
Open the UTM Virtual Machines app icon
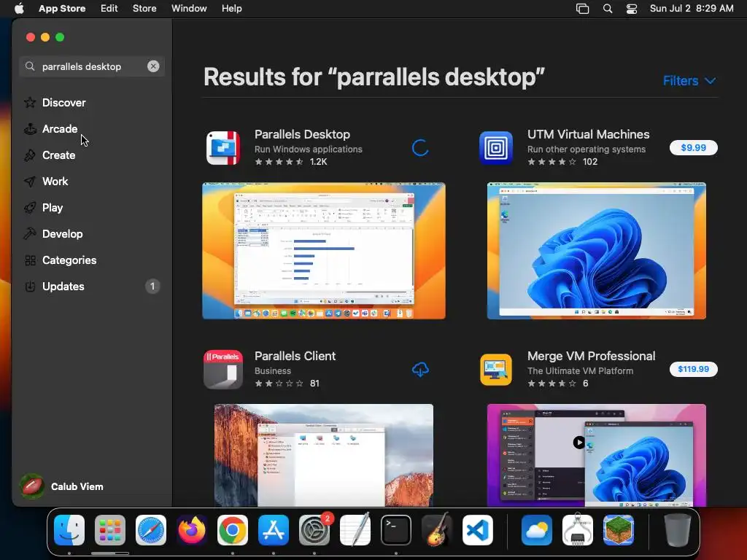point(496,147)
